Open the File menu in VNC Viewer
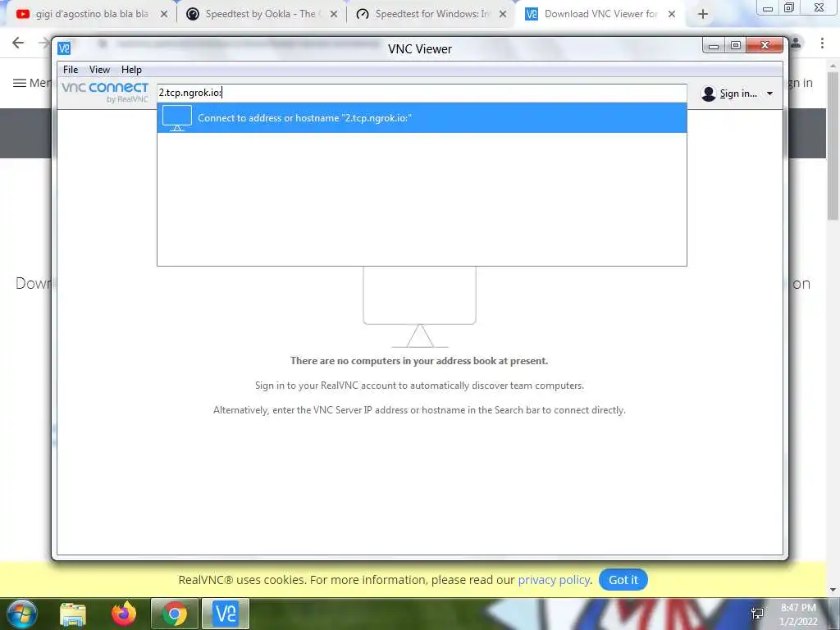Screen dimensions: 840x630 [71, 70]
